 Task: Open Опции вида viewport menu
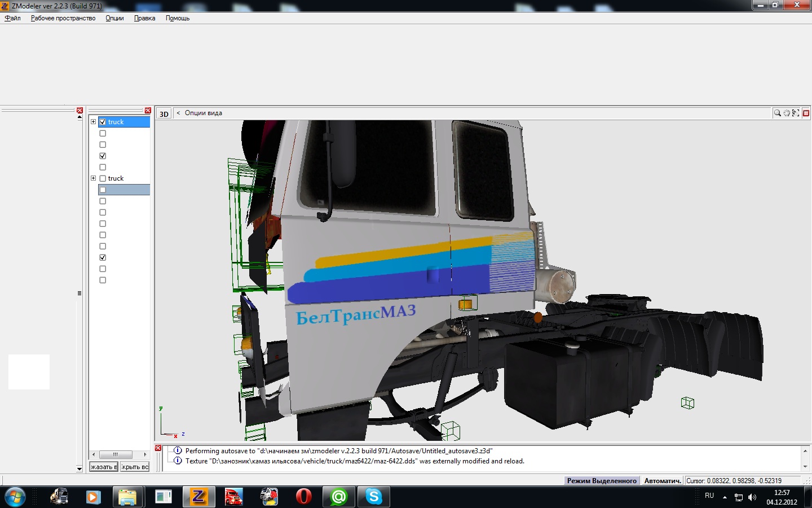[x=204, y=113]
